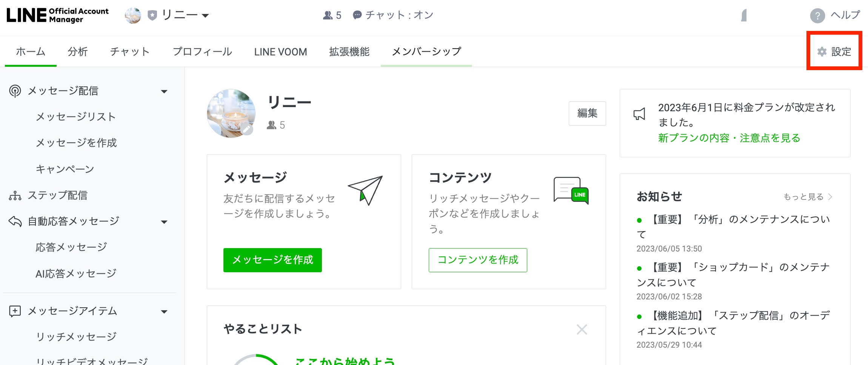Click the megaphone announcement icon

point(639,114)
